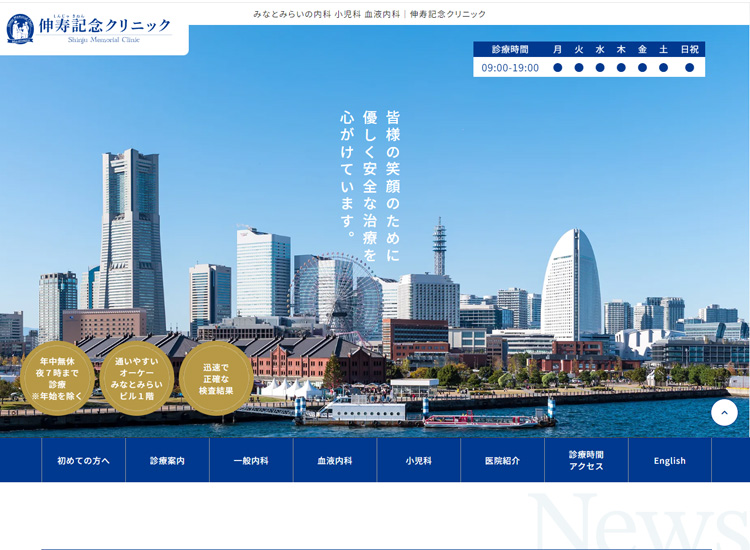Image resolution: width=750 pixels, height=550 pixels.
Task: Switch site language to English
Action: [670, 461]
